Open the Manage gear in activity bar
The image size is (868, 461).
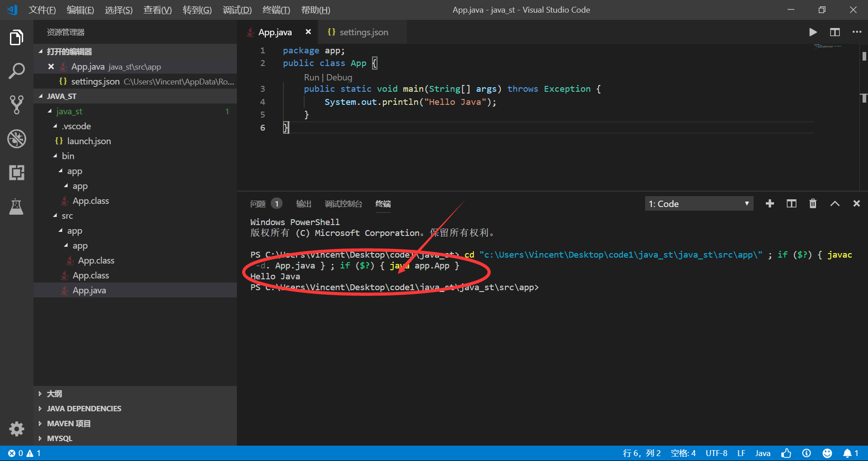17,429
